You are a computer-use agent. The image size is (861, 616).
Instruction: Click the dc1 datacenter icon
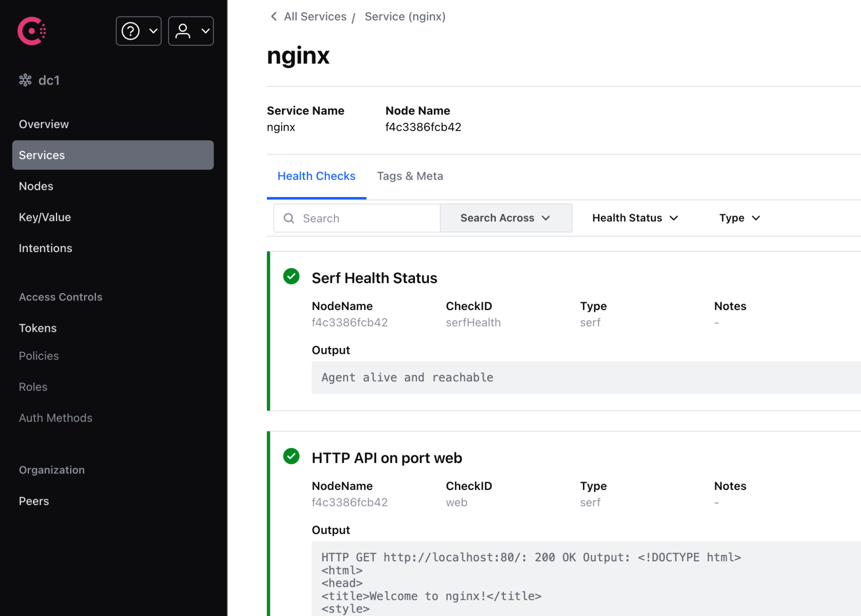(25, 80)
